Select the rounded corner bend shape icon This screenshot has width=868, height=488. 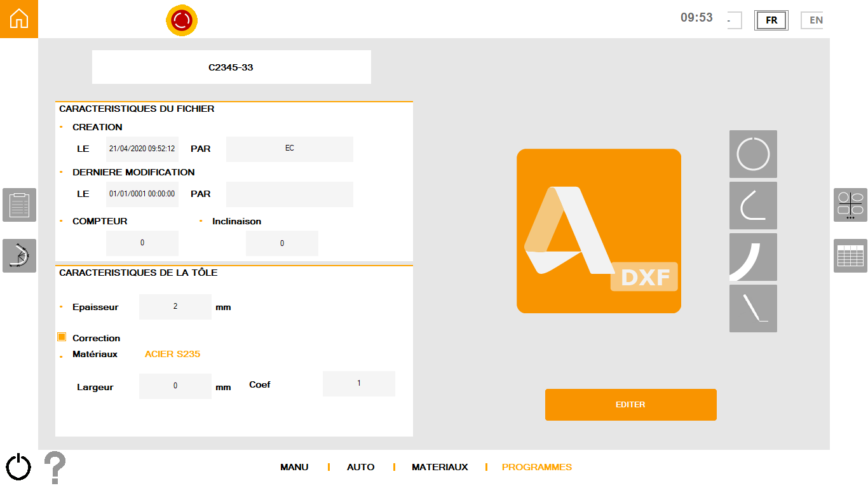(753, 205)
